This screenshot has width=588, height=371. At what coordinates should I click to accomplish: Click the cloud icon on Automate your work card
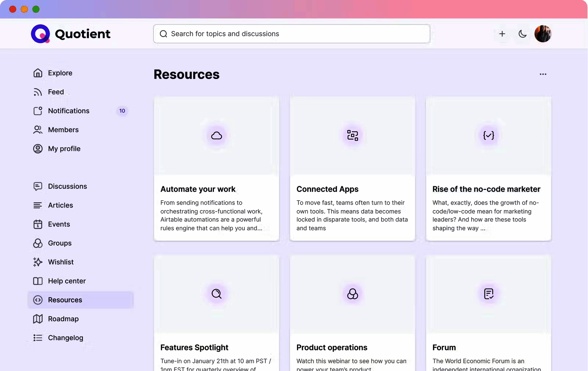point(216,135)
